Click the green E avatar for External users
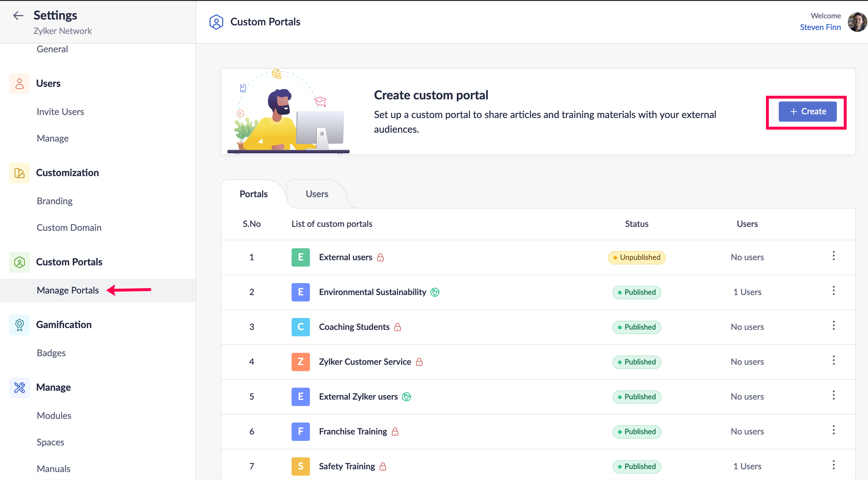868x480 pixels. [300, 257]
